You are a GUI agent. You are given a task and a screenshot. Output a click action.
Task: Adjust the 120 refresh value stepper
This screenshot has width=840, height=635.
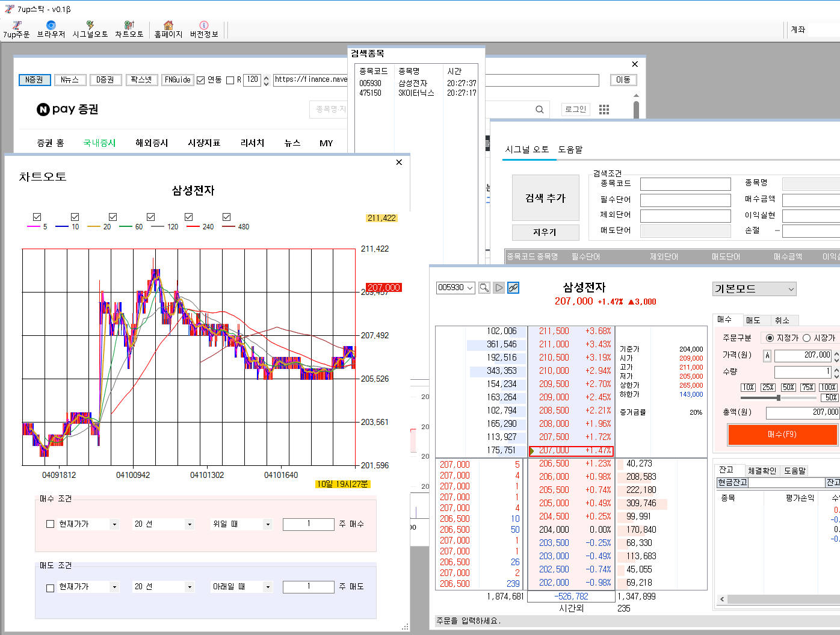point(267,80)
